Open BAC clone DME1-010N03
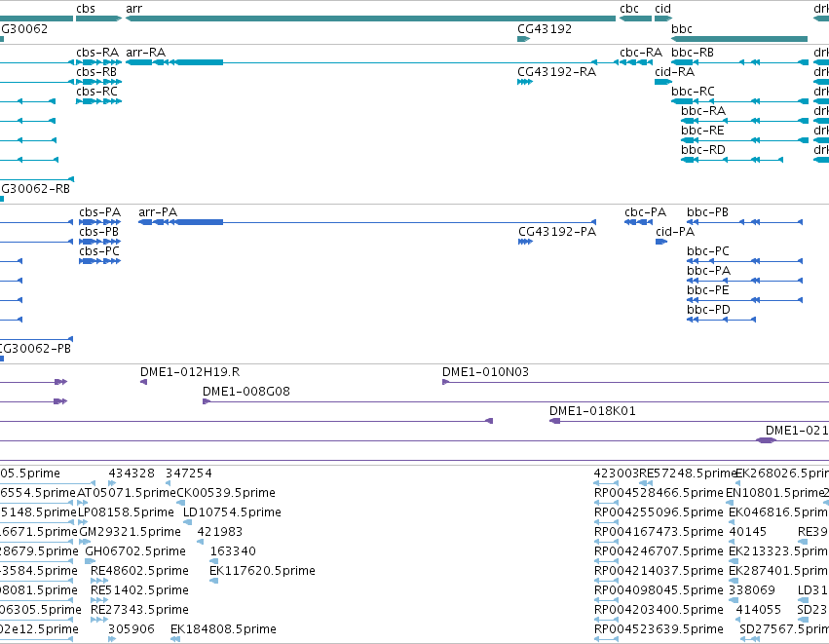This screenshot has height=644, width=829. click(x=485, y=372)
